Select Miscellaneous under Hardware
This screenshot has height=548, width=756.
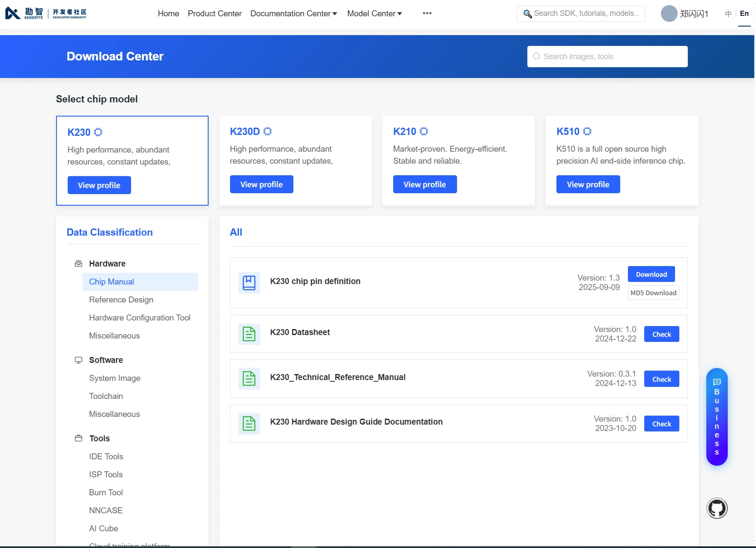pyautogui.click(x=114, y=336)
